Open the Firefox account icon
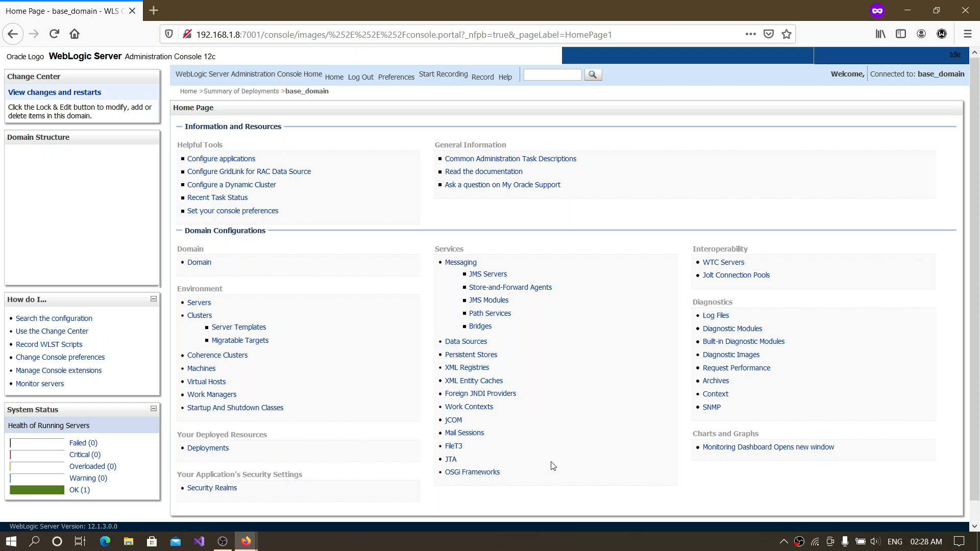Viewport: 980px width, 551px height. click(x=921, y=34)
